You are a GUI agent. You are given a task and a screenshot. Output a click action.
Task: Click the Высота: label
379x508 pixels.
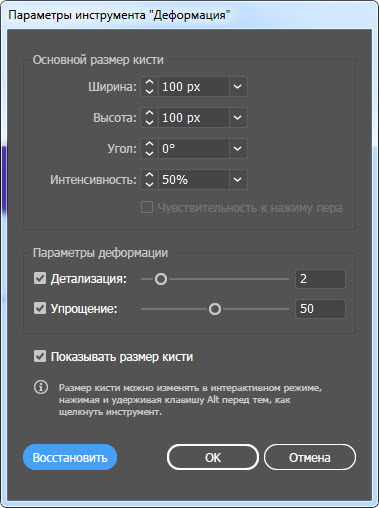click(x=115, y=118)
